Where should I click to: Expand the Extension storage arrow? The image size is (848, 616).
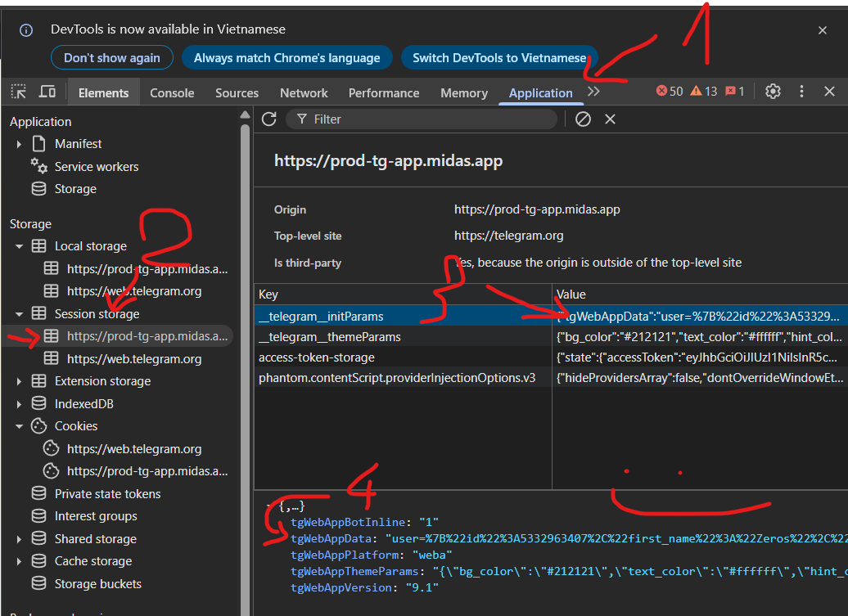pos(19,381)
